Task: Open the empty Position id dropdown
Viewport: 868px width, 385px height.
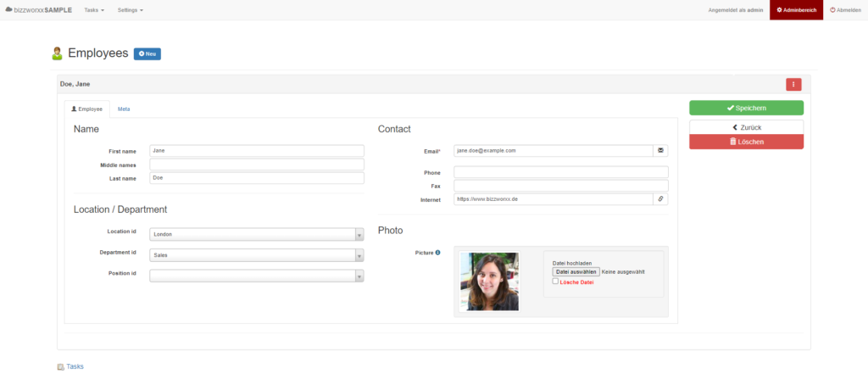Action: click(257, 276)
